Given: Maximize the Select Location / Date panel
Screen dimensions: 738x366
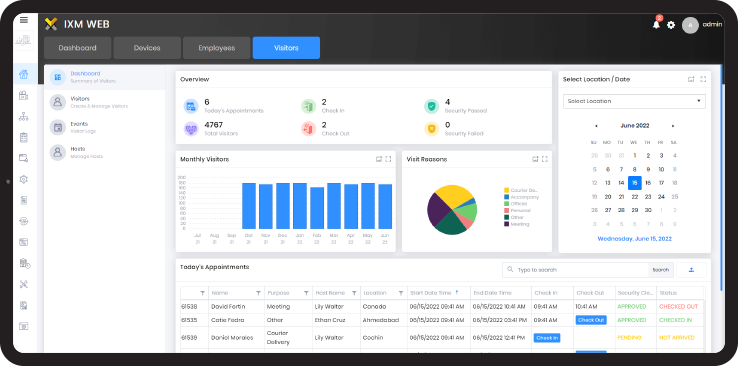Looking at the screenshot, I should [703, 80].
